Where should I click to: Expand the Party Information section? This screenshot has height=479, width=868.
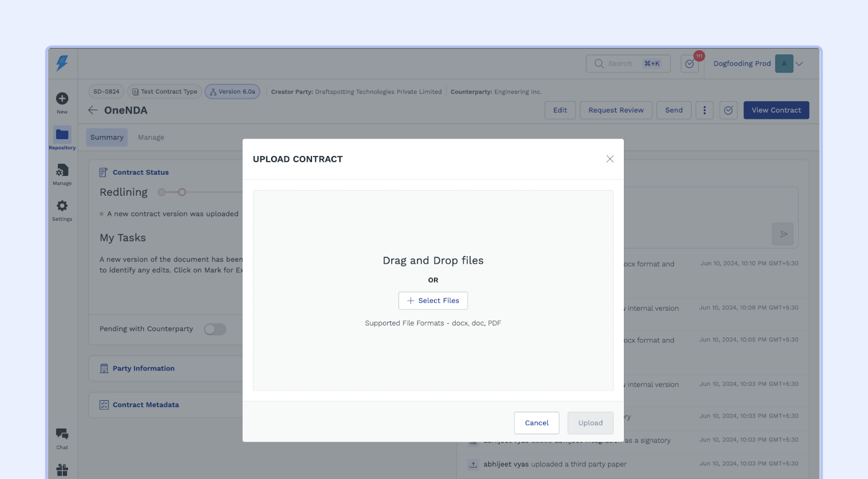pos(144,368)
